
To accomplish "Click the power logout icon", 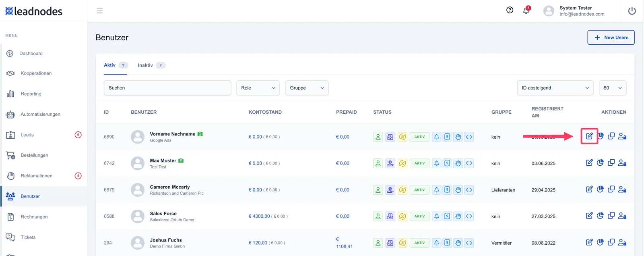I will 632,11.
